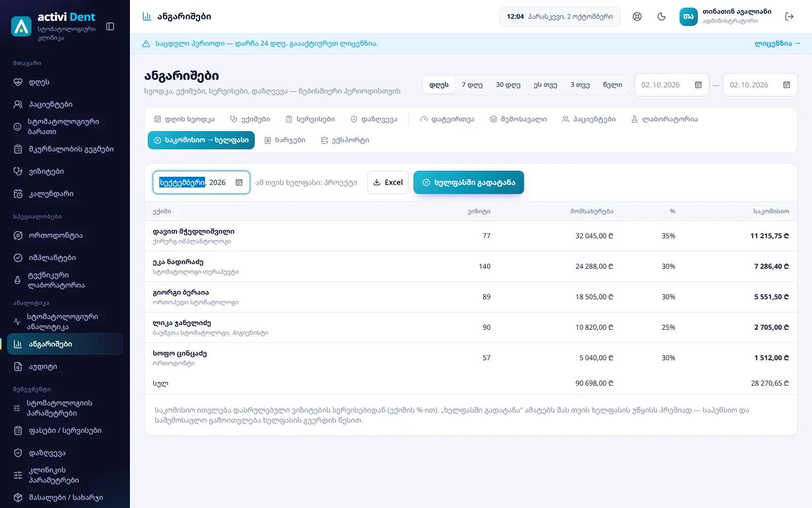Open calendar picker in start date field
Screen dimensions: 812x508
click(x=698, y=85)
